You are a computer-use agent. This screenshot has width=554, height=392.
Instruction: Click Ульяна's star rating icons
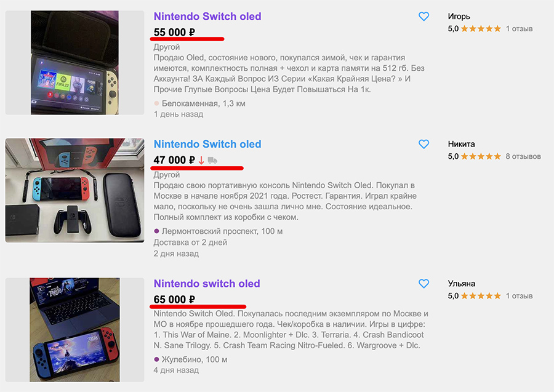coord(481,296)
